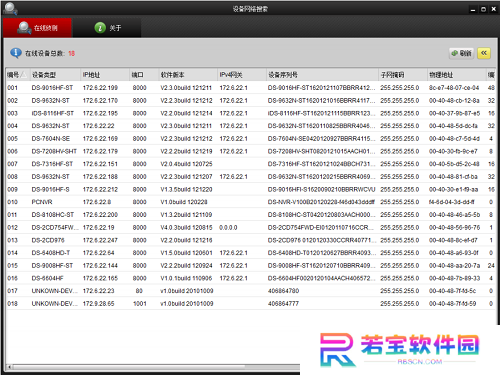
Task: Select IP address 172.6.22.19
Action: pyautogui.click(x=98, y=227)
